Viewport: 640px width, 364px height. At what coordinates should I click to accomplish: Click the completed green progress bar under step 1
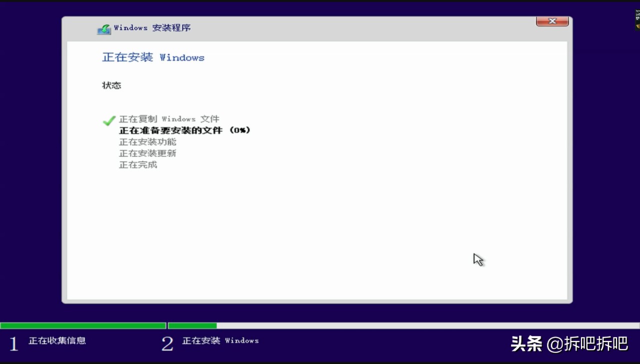pyautogui.click(x=82, y=326)
